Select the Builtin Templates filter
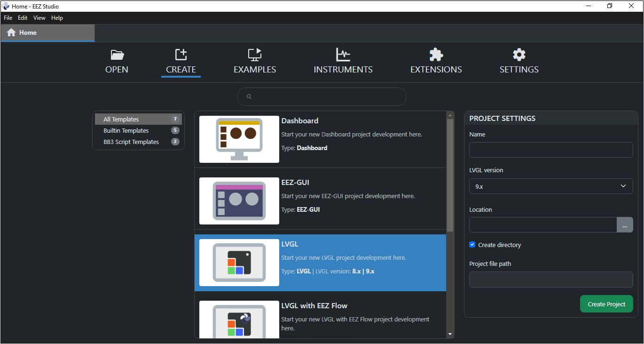Image resolution: width=644 pixels, height=344 pixels. point(138,130)
